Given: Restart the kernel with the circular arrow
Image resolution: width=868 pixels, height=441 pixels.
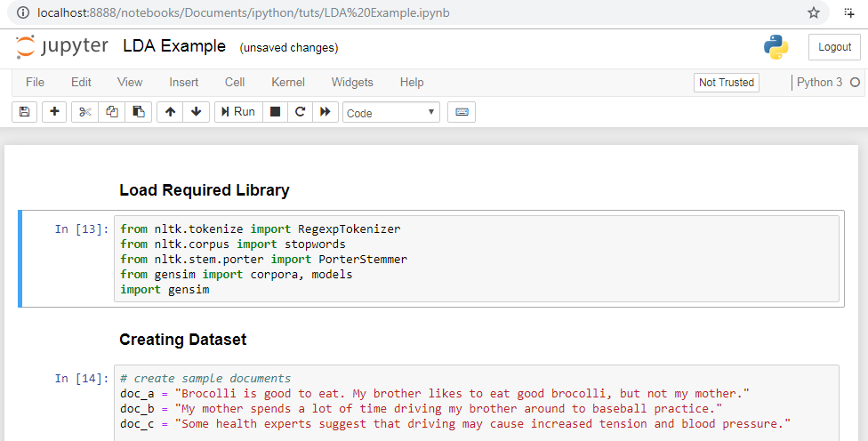Looking at the screenshot, I should coord(300,112).
